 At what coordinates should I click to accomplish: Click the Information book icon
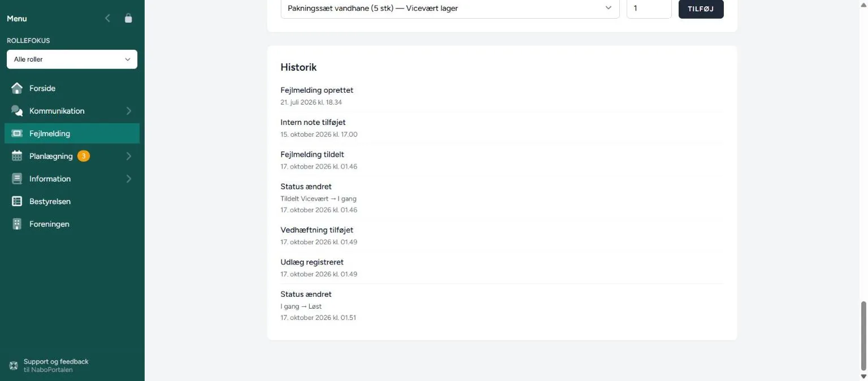tap(17, 179)
